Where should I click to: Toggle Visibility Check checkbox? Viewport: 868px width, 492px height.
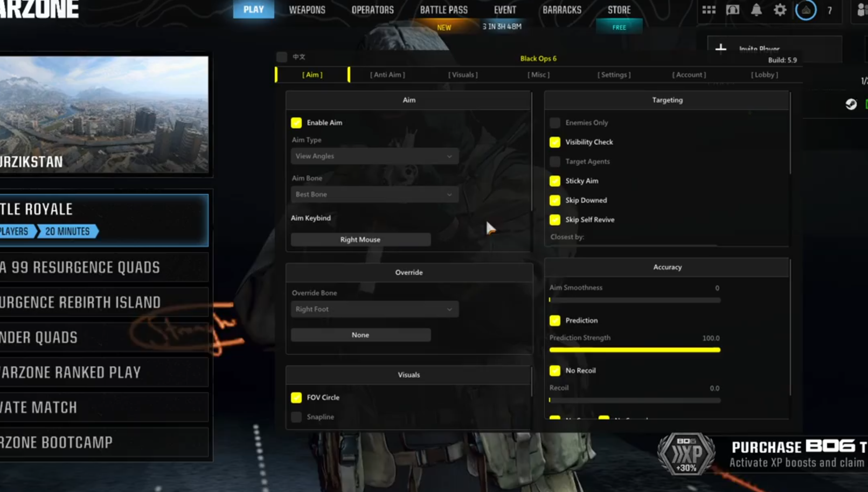click(x=554, y=142)
